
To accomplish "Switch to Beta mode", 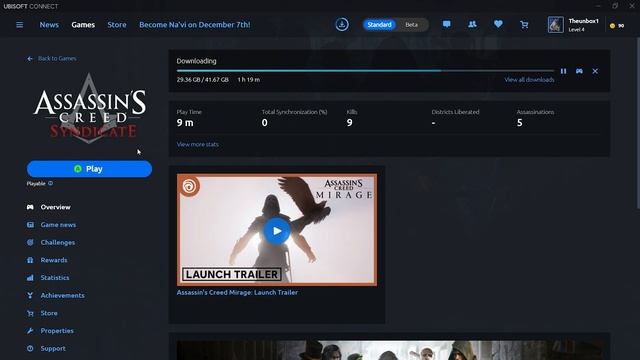I will [411, 24].
